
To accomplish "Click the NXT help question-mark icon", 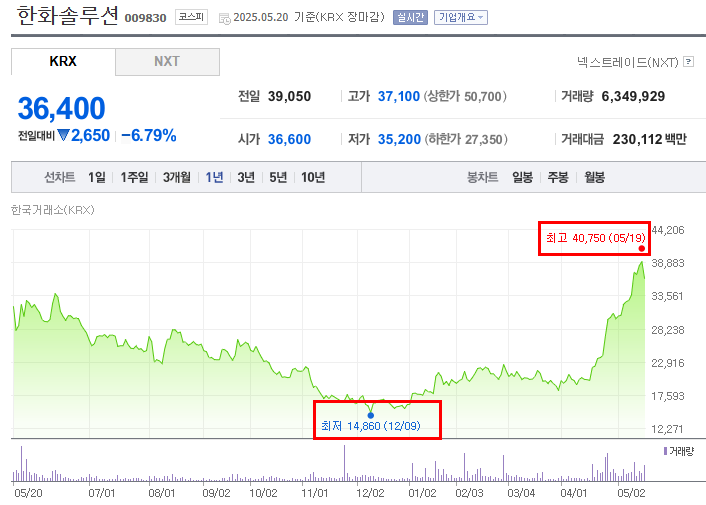I will [x=688, y=62].
